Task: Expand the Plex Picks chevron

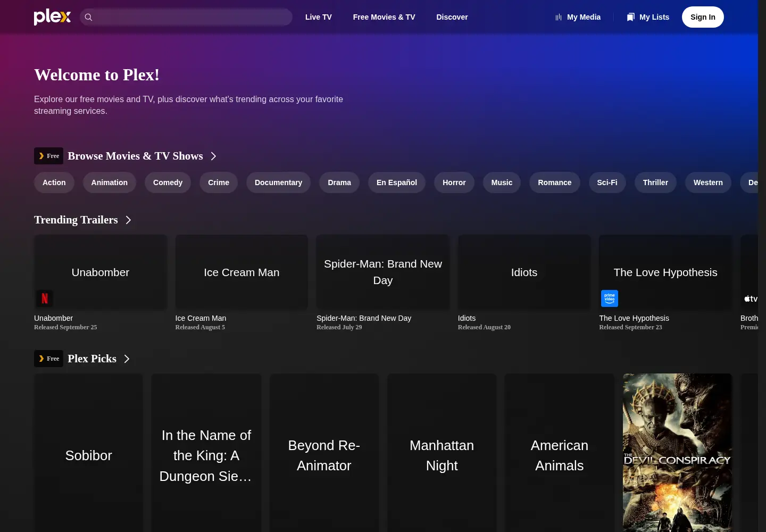Action: pyautogui.click(x=127, y=359)
